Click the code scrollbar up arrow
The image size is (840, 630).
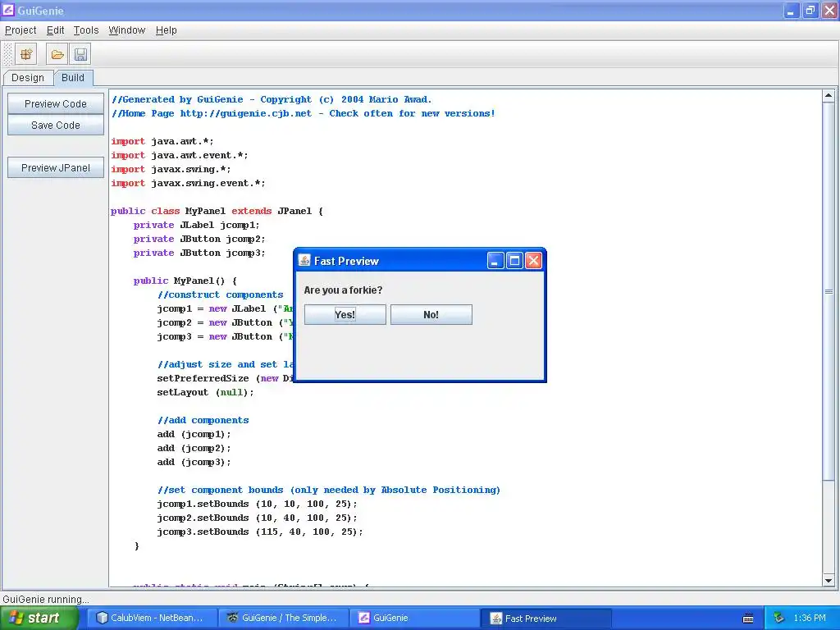[829, 96]
